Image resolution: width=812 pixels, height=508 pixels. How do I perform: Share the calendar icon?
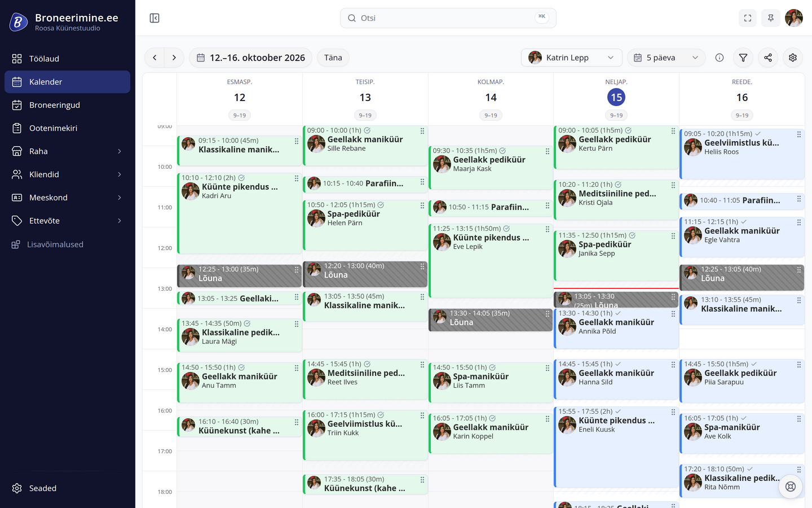point(768,58)
